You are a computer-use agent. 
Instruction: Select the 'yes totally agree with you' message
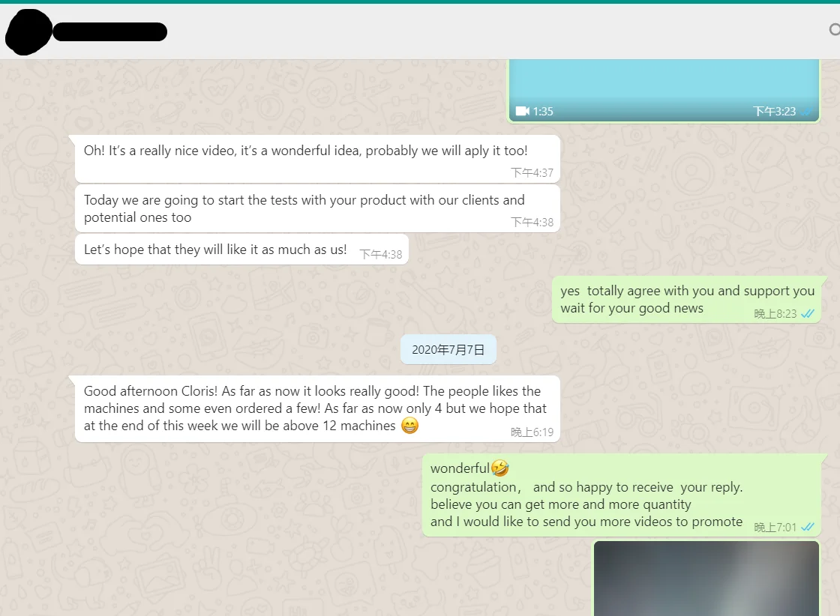click(687, 300)
